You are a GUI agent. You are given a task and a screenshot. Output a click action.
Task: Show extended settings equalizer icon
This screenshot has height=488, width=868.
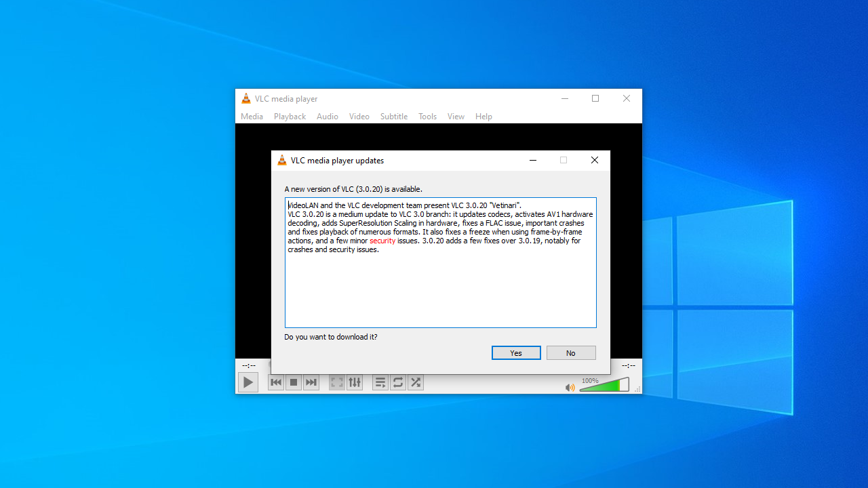355,382
